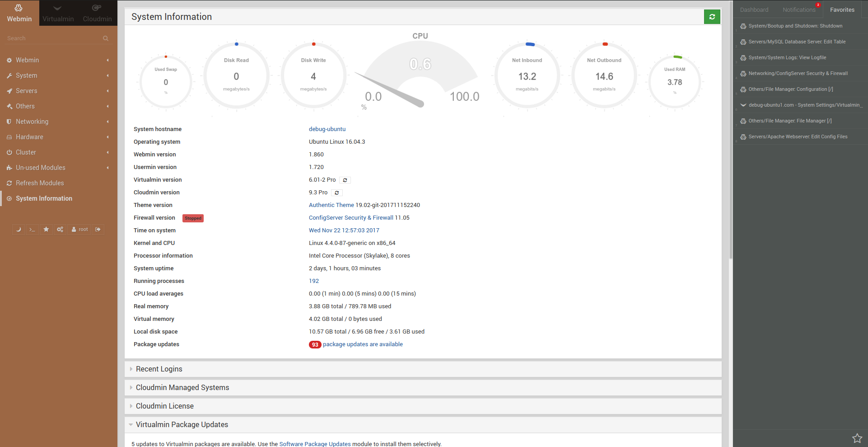Image resolution: width=868 pixels, height=447 pixels.
Task: Click the Used RAM gauge
Action: click(x=675, y=82)
